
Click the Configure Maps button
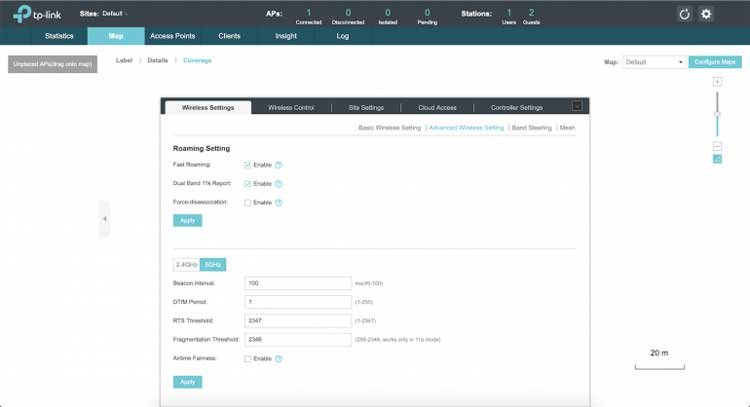[716, 62]
